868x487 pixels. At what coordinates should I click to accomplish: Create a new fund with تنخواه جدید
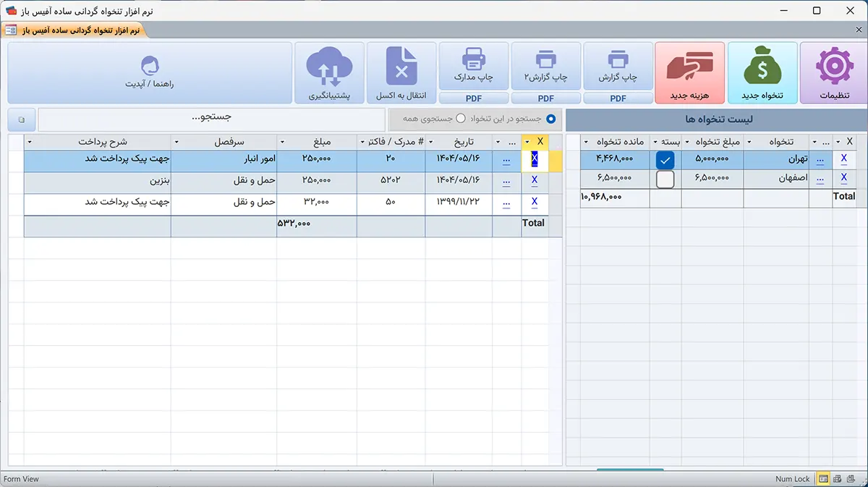pyautogui.click(x=763, y=72)
